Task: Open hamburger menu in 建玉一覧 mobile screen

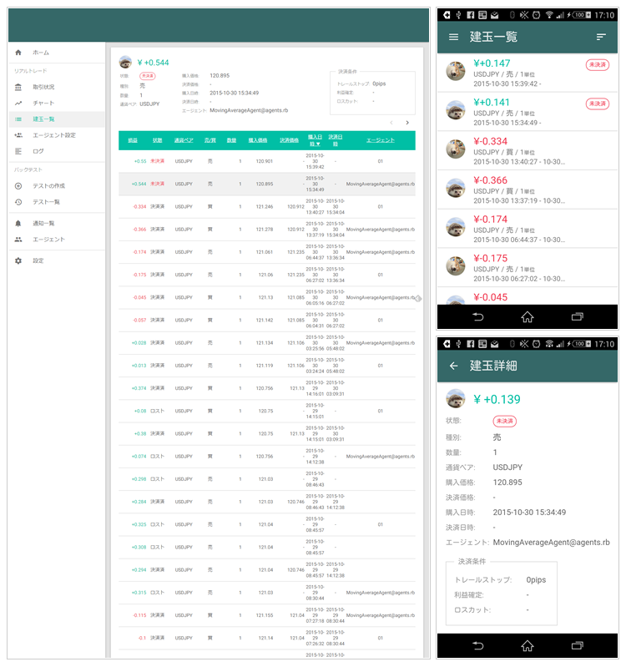Action: pyautogui.click(x=453, y=37)
